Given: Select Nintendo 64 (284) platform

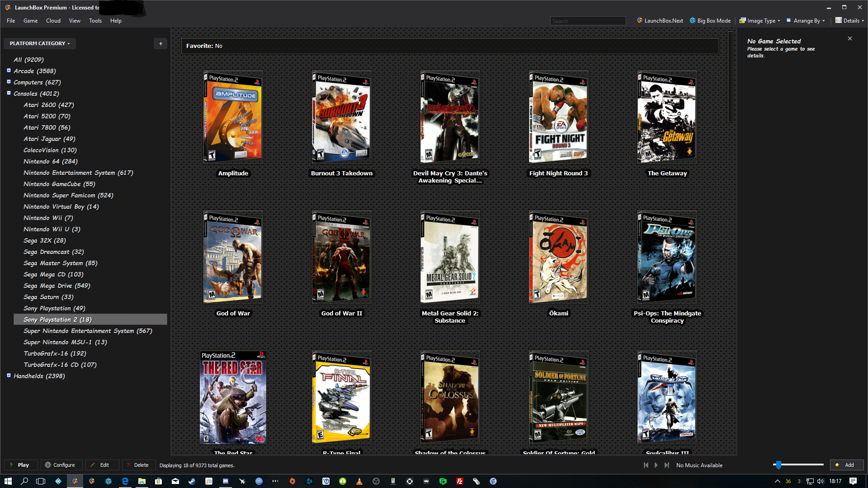Looking at the screenshot, I should click(51, 161).
